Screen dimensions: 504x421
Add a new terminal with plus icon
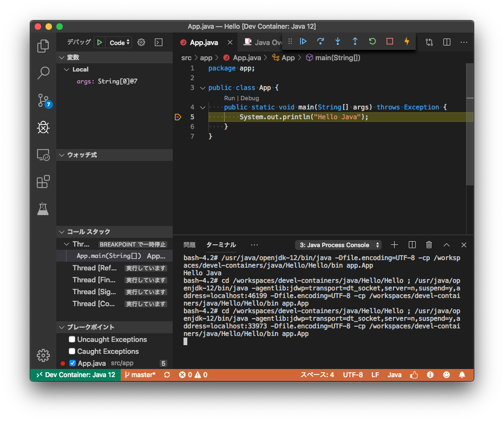click(x=394, y=245)
